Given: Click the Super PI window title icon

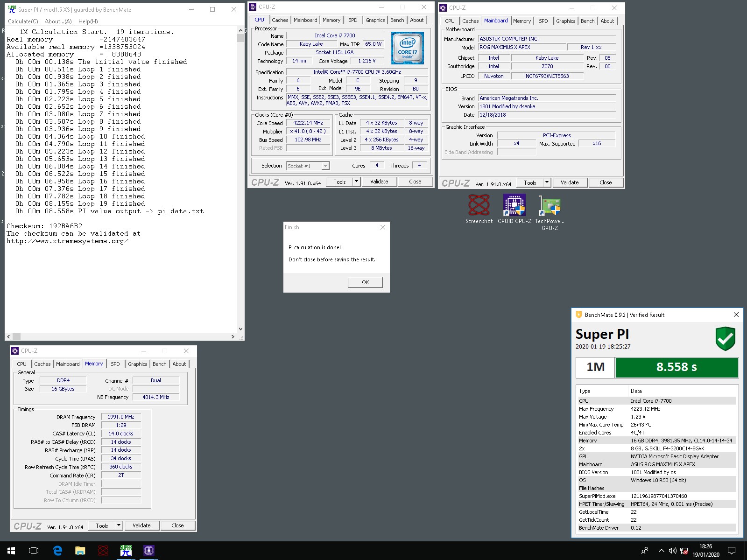Looking at the screenshot, I should [x=12, y=9].
